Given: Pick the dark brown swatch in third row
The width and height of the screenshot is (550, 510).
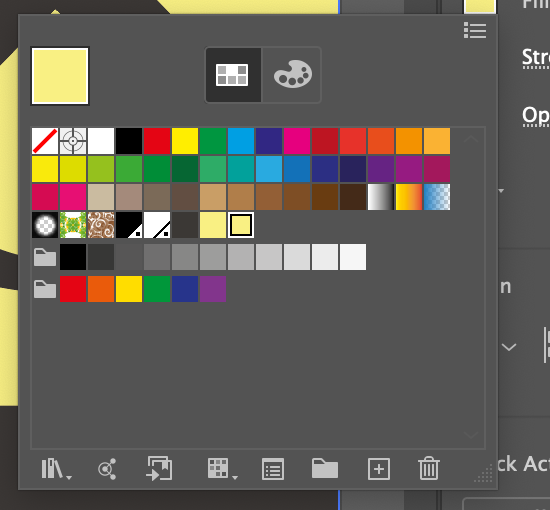Looking at the screenshot, I should [353, 197].
